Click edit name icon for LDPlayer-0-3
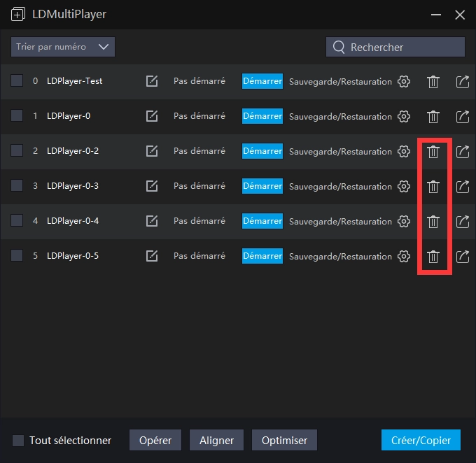Image resolution: width=476 pixels, height=463 pixels. coord(152,186)
